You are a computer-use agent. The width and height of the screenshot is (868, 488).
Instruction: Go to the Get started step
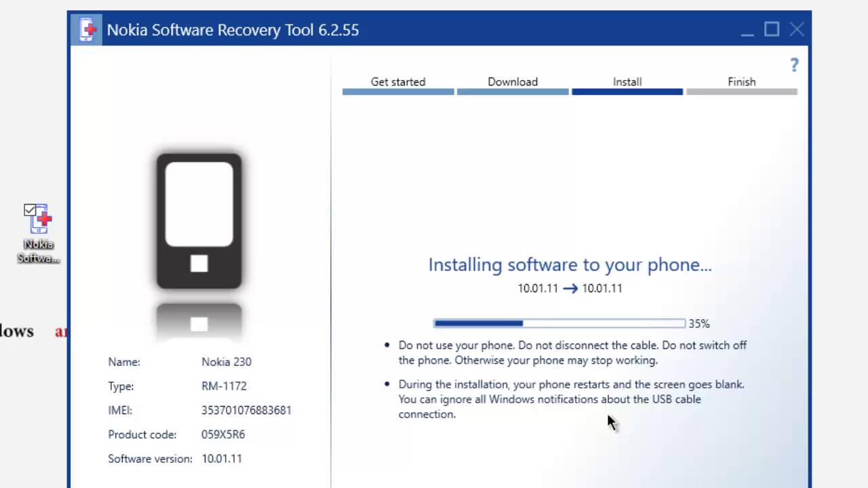[398, 85]
